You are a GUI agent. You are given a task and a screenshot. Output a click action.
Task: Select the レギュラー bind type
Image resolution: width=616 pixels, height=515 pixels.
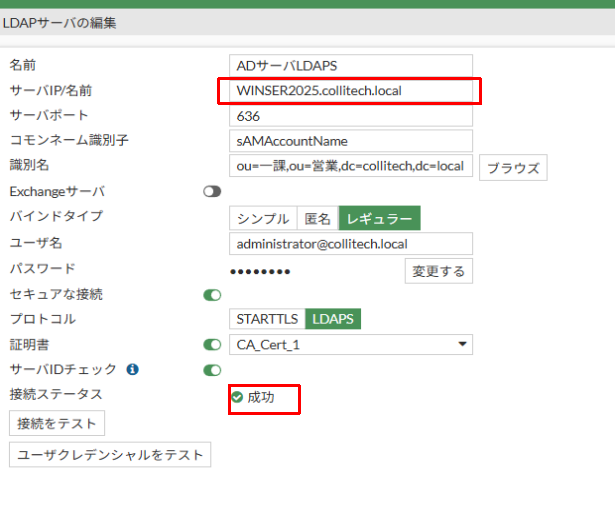coord(380,218)
